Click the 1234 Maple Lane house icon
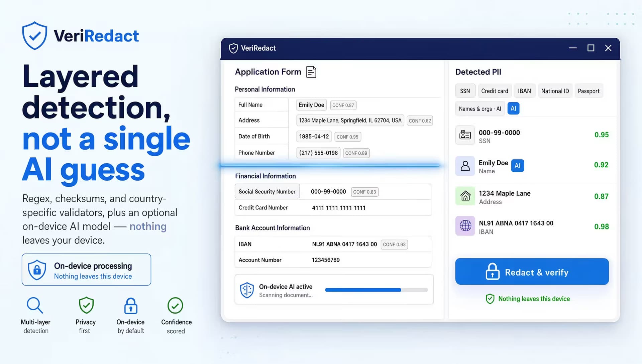Viewport: 642px width, 364px height. click(x=465, y=196)
